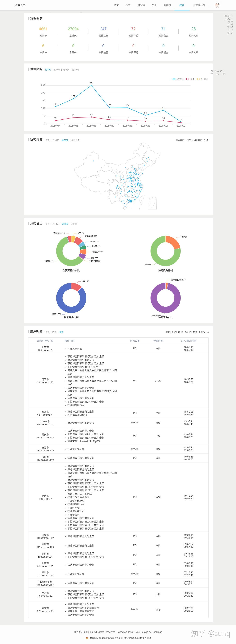Select 近60天 for traffic trend
The height and width of the screenshot is (644, 236).
pos(76,70)
